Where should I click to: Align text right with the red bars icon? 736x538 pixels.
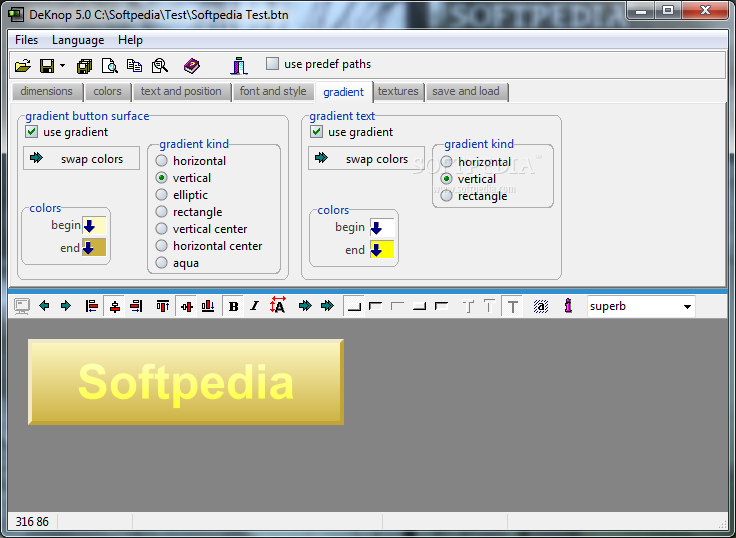click(136, 307)
